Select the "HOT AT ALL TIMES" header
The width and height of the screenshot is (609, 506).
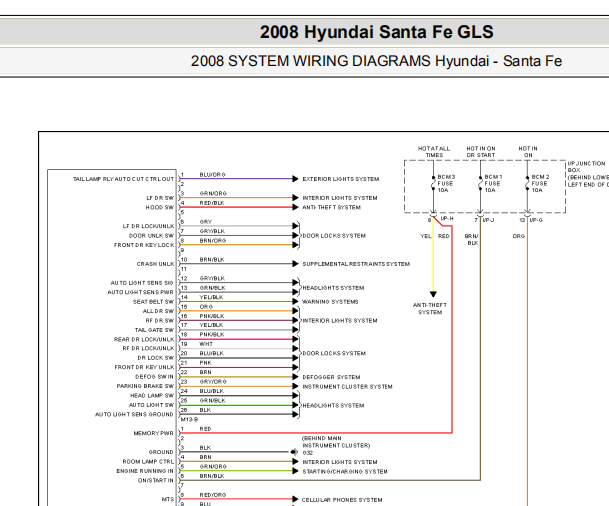434,152
